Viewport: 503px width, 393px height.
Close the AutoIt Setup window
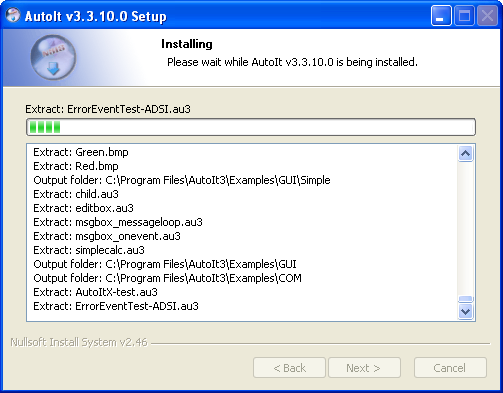coord(487,16)
